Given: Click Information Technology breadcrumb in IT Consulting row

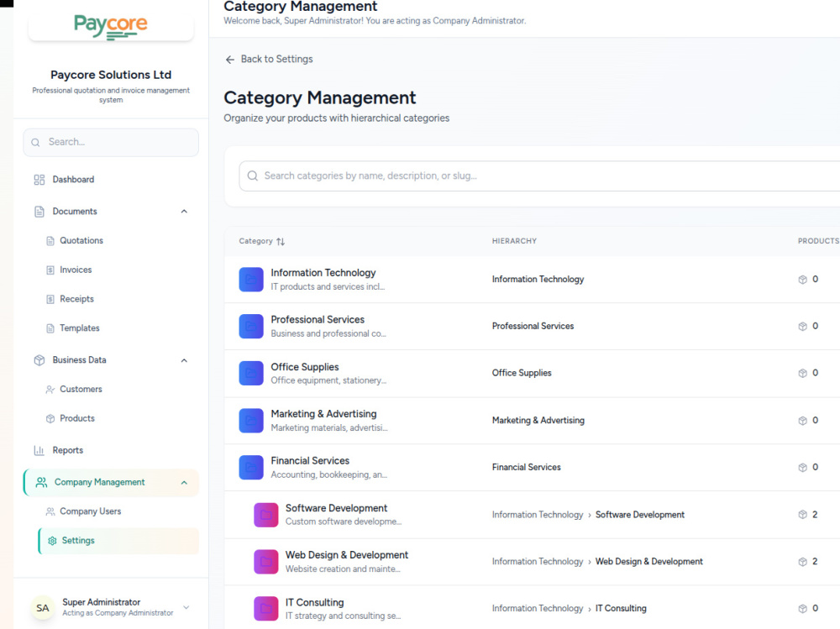Looking at the screenshot, I should tap(538, 608).
